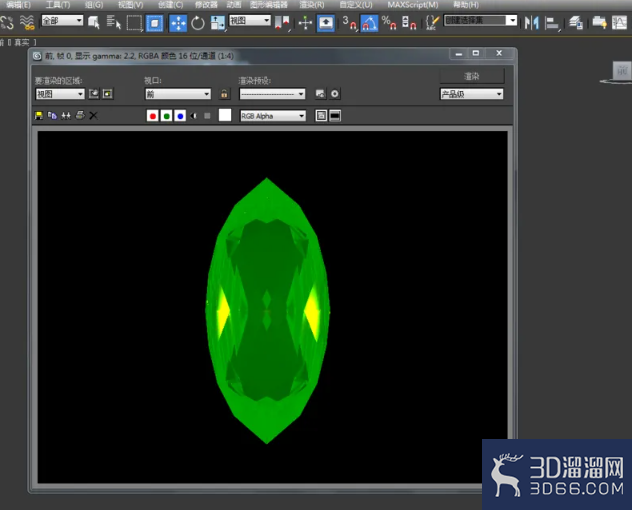
Task: Click the Clone Rendered Frame Window icon
Action: (x=52, y=116)
